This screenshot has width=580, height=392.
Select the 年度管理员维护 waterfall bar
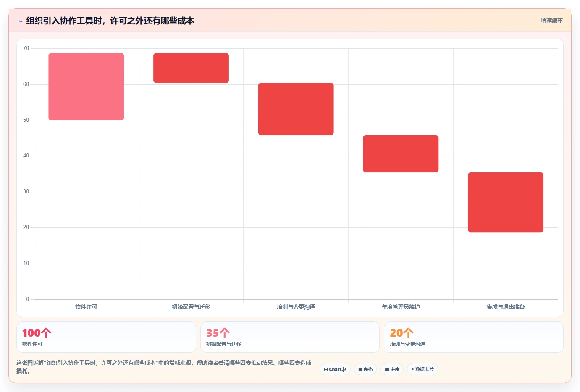point(401,154)
